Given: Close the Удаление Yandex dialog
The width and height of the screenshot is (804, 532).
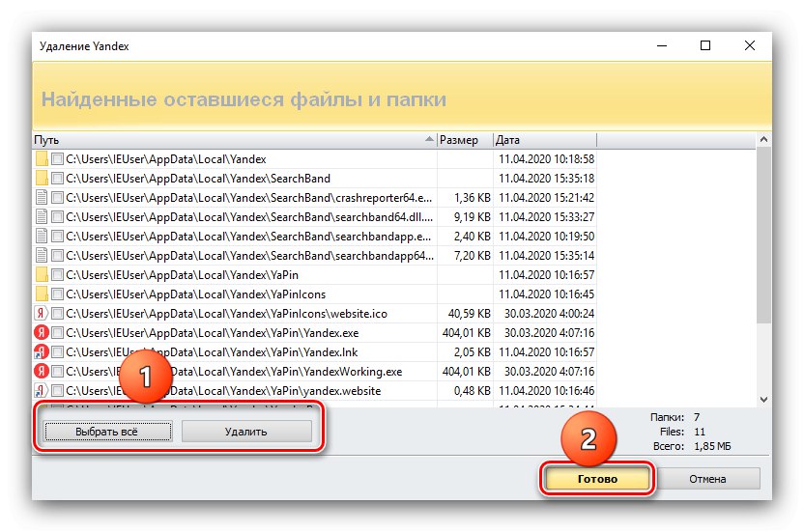Looking at the screenshot, I should click(x=750, y=45).
